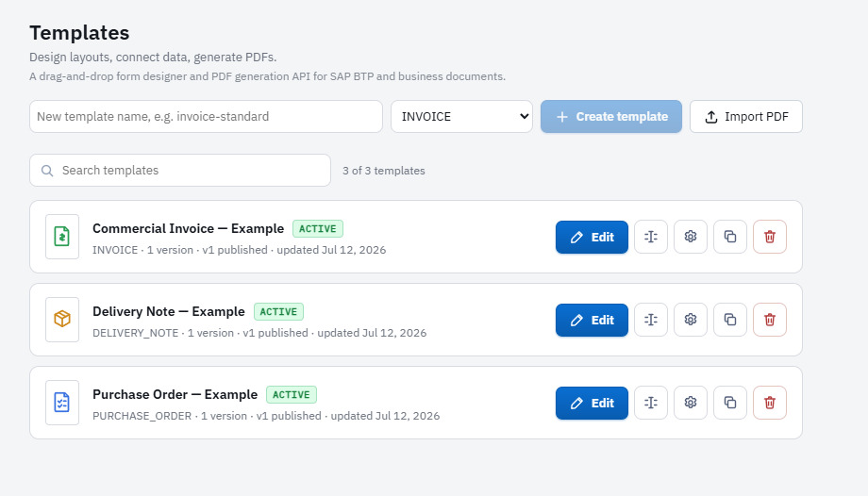
Task: Open field mapping icon for Delivery Note
Action: point(650,320)
